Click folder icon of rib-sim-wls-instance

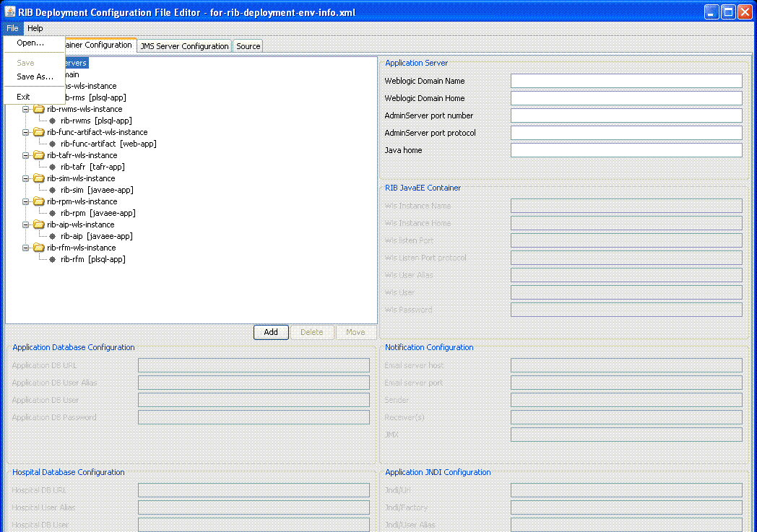38,179
